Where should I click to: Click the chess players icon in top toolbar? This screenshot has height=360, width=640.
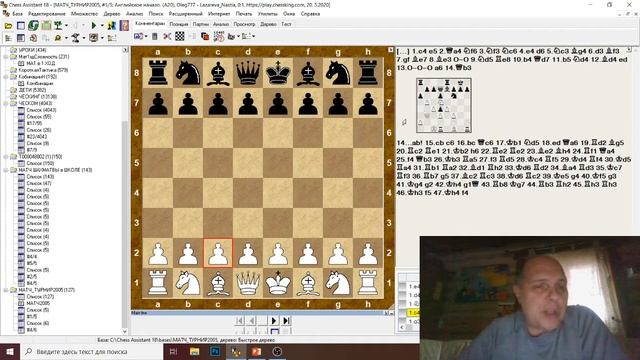pyautogui.click(x=111, y=26)
